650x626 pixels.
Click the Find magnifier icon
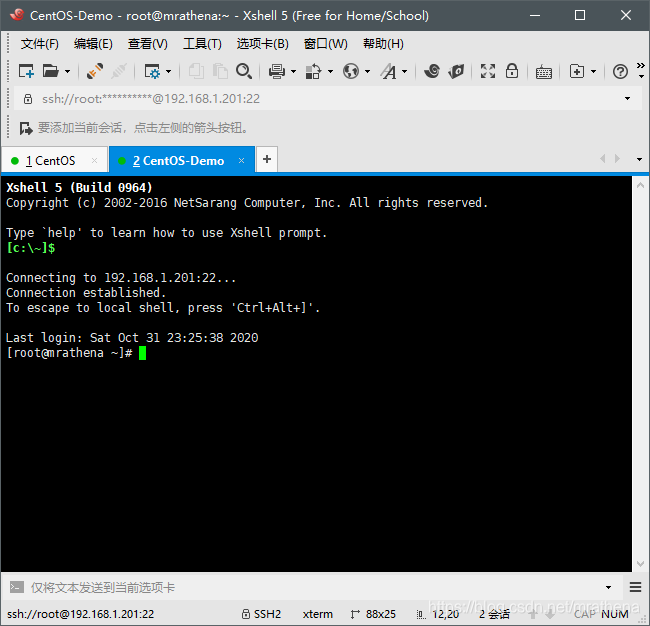coord(244,71)
